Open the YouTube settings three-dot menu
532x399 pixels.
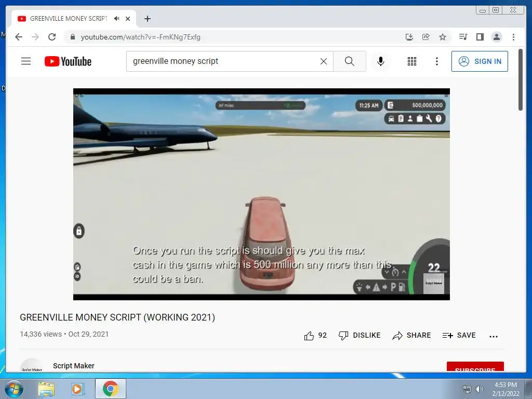click(x=437, y=61)
